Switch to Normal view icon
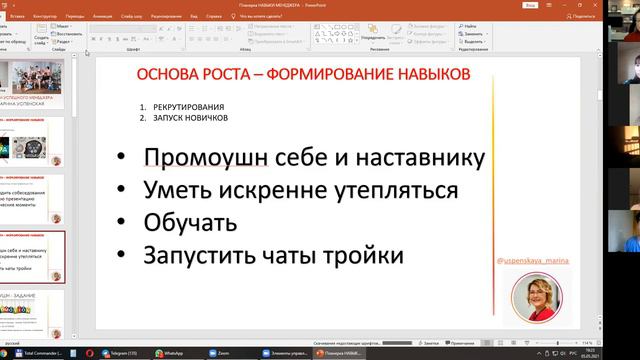The height and width of the screenshot is (360, 640). coord(487,343)
